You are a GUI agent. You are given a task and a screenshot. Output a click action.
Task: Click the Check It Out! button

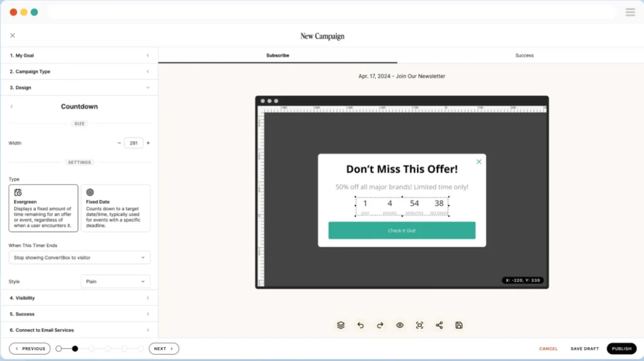click(402, 230)
